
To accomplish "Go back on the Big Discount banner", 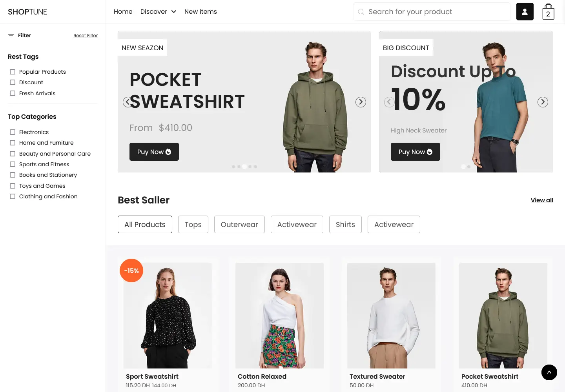I will (389, 102).
